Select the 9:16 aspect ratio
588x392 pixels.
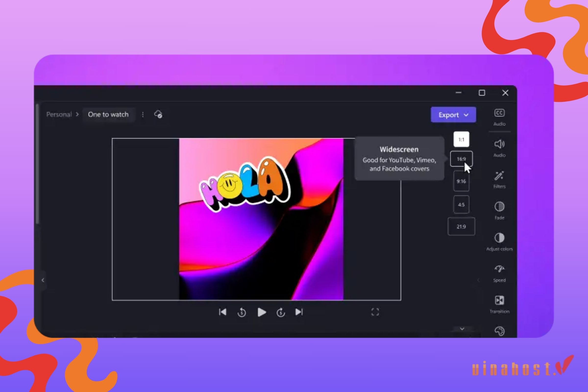[x=461, y=181]
